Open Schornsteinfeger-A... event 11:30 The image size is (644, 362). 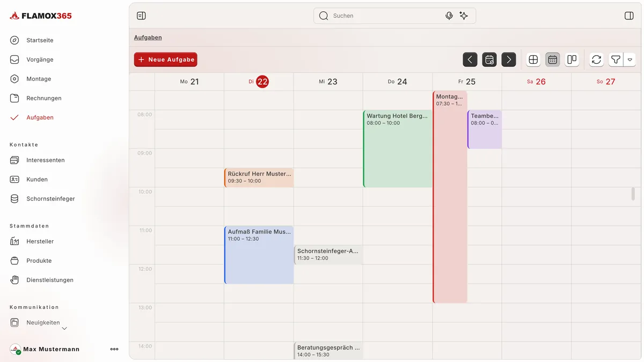point(328,255)
